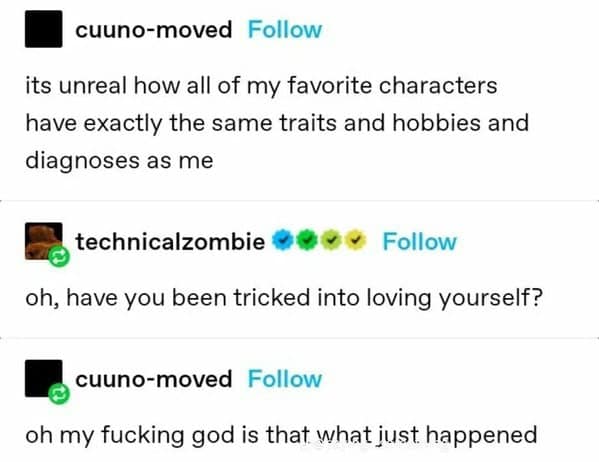
Task: Open cuuno-moved username on the original post
Action: [154, 30]
